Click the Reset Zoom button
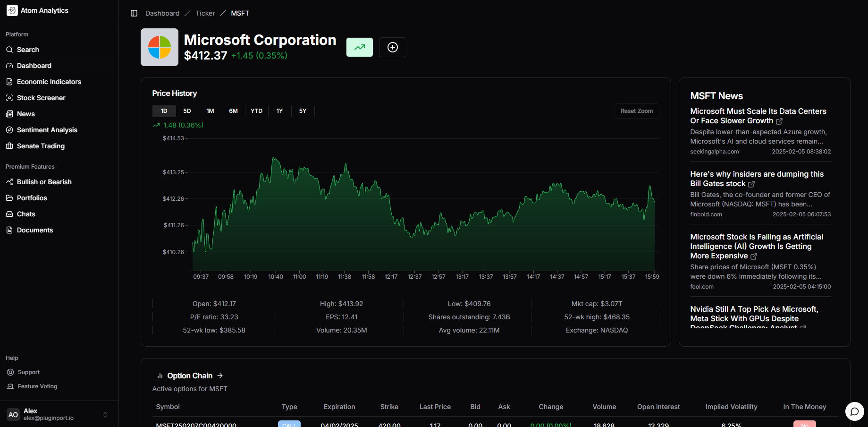The image size is (868, 427). [637, 111]
